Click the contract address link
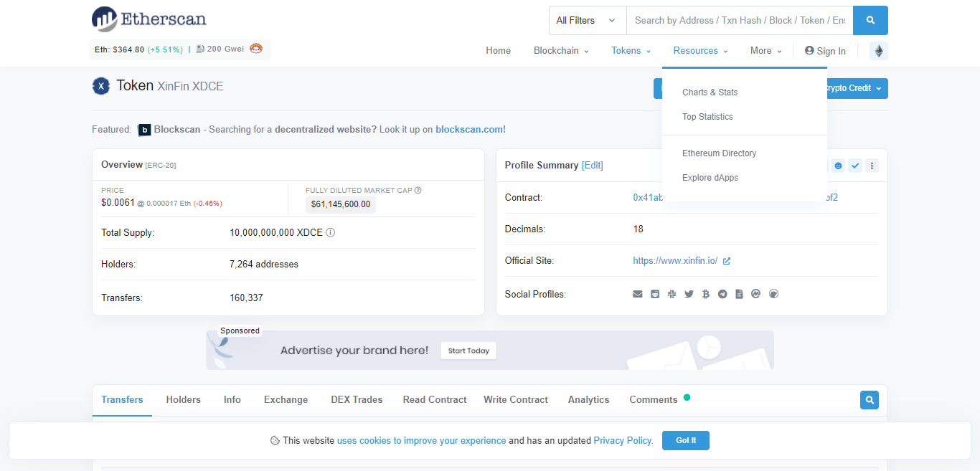 pos(735,198)
